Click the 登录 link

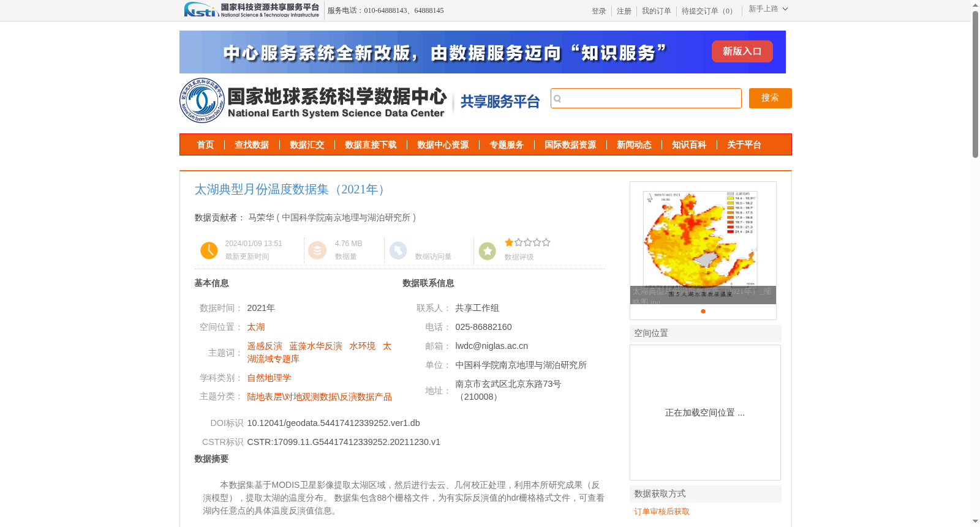[598, 11]
